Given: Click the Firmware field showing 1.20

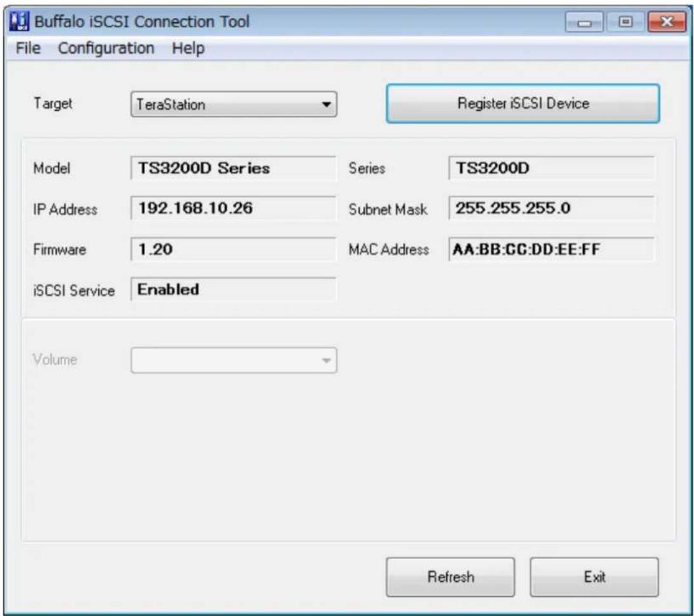Looking at the screenshot, I should tap(233, 249).
